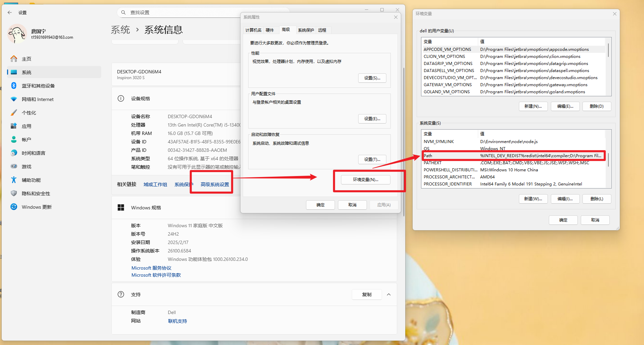Collapse the Support section chevron

point(389,295)
